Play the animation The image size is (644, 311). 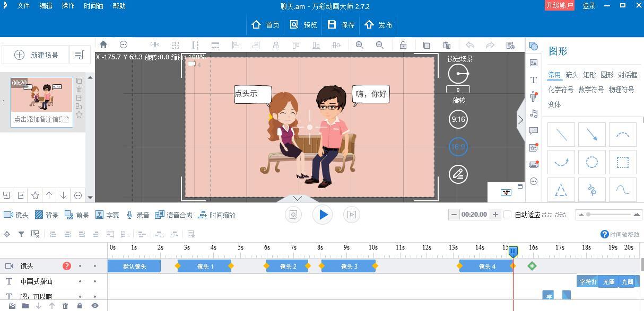pos(322,215)
